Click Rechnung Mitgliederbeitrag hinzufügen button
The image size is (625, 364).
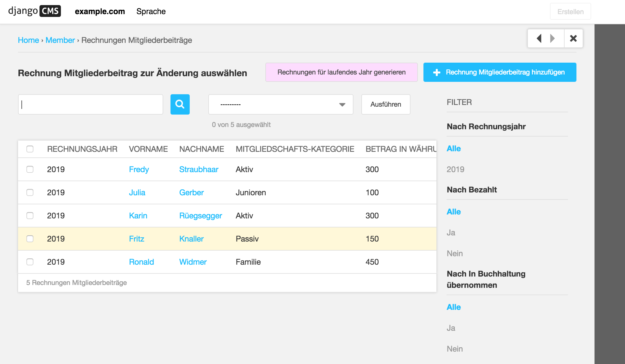tap(500, 72)
